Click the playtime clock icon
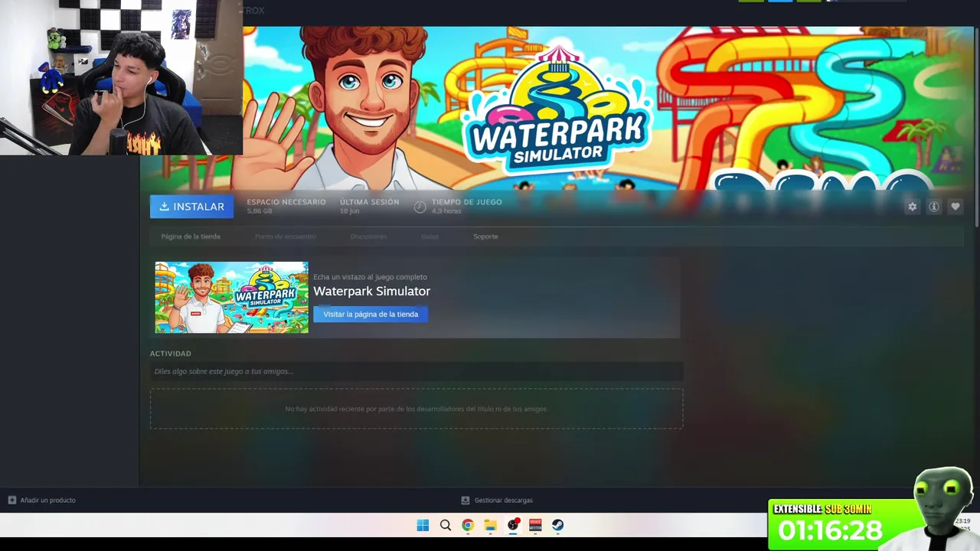 coord(420,207)
